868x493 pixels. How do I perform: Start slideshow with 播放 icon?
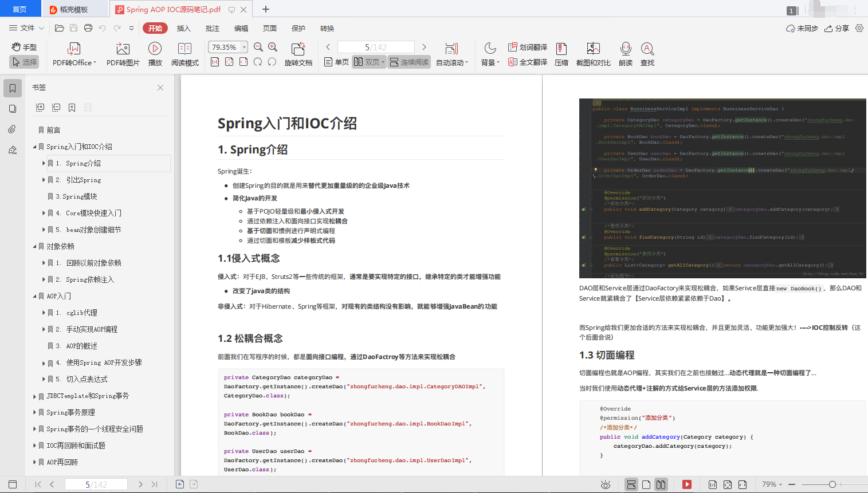click(x=155, y=49)
